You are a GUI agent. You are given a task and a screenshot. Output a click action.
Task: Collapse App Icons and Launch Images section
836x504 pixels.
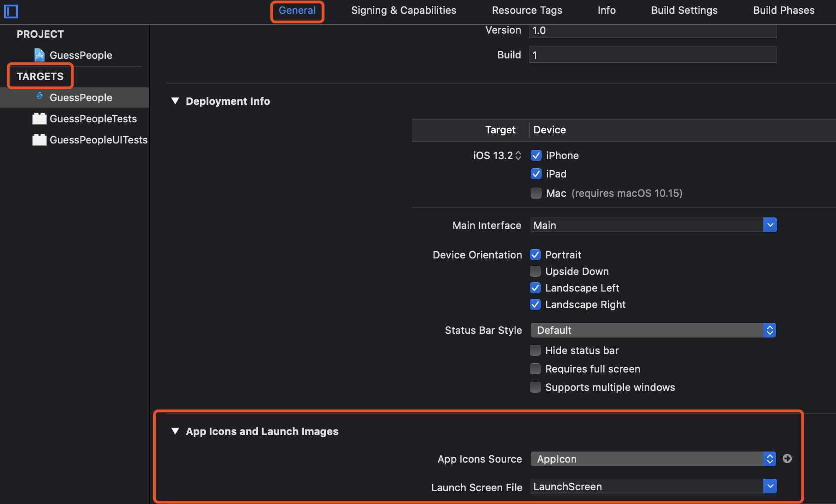tap(175, 431)
